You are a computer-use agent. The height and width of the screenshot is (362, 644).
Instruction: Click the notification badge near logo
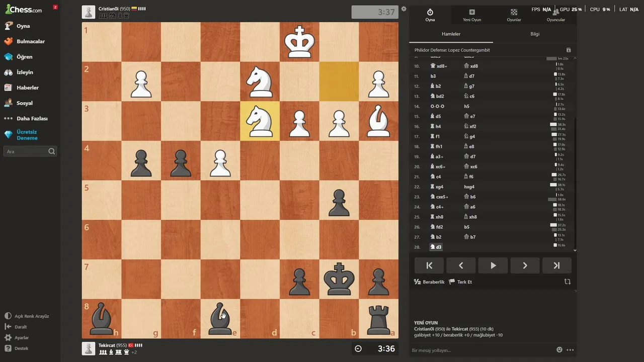tap(55, 7)
